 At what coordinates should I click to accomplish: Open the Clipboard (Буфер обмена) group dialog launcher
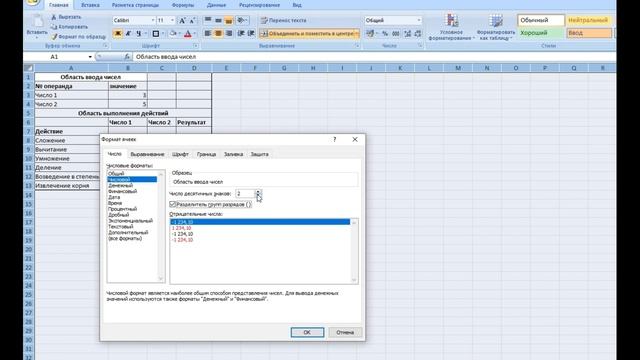pos(105,46)
